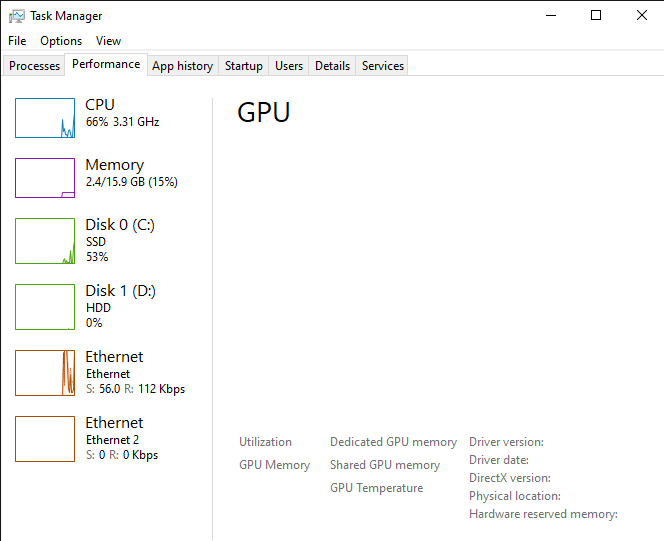The image size is (664, 541).
Task: Open the Services tab
Action: click(x=383, y=66)
